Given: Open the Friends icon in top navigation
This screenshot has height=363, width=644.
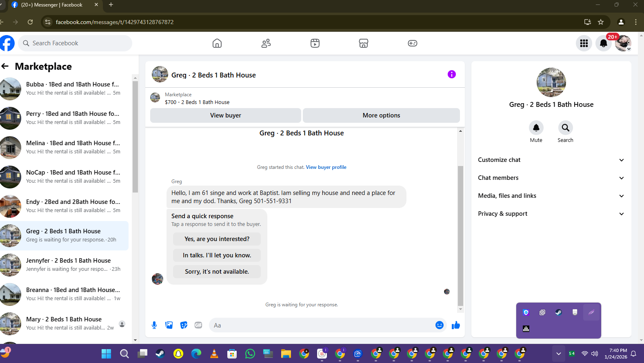Looking at the screenshot, I should 266,43.
